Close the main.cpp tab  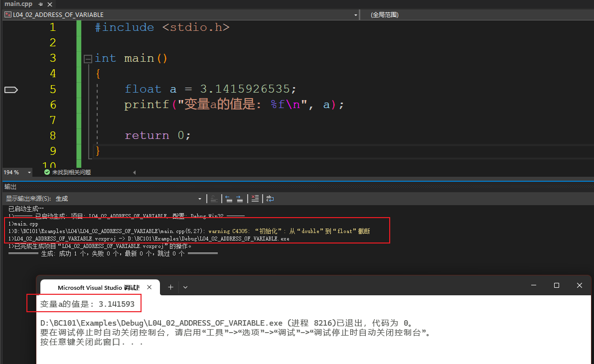49,4
